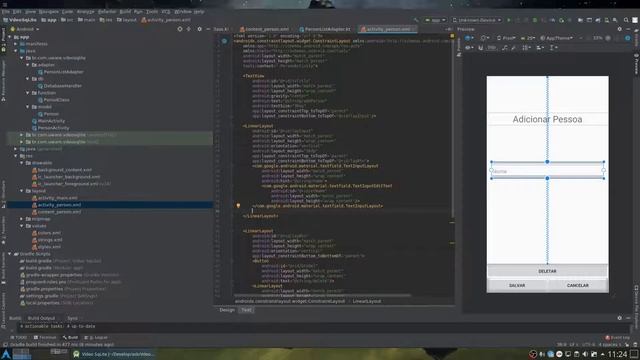Open the Align icon menu in Preview toolbar

(540, 48)
